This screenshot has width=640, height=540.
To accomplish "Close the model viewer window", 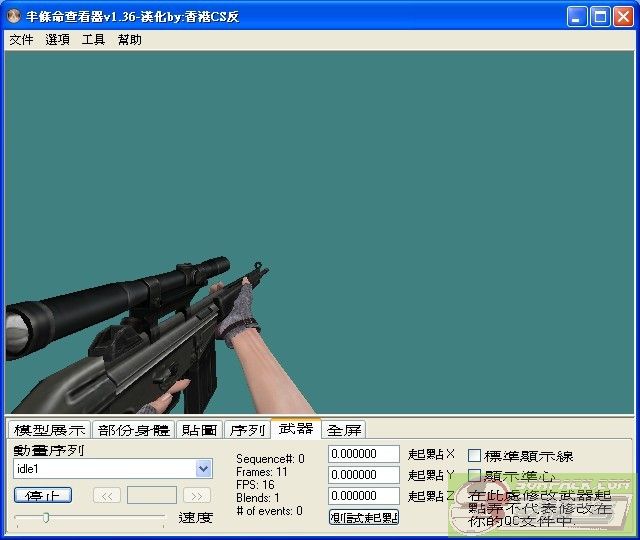I will pyautogui.click(x=622, y=16).
